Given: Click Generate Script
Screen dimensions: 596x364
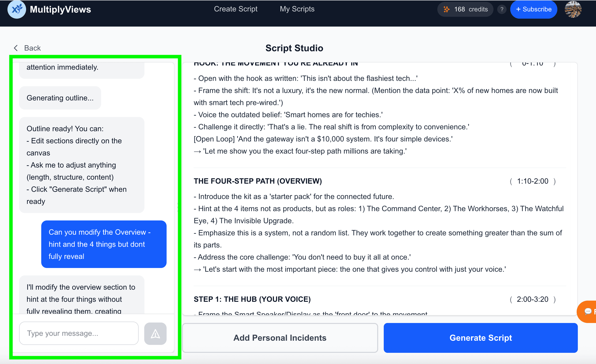Looking at the screenshot, I should pos(481,338).
